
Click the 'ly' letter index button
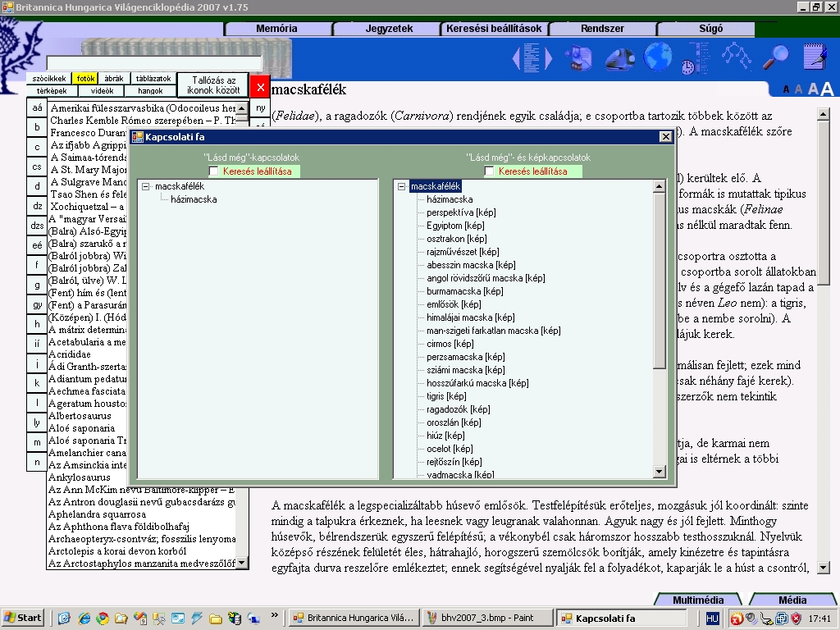(37, 422)
